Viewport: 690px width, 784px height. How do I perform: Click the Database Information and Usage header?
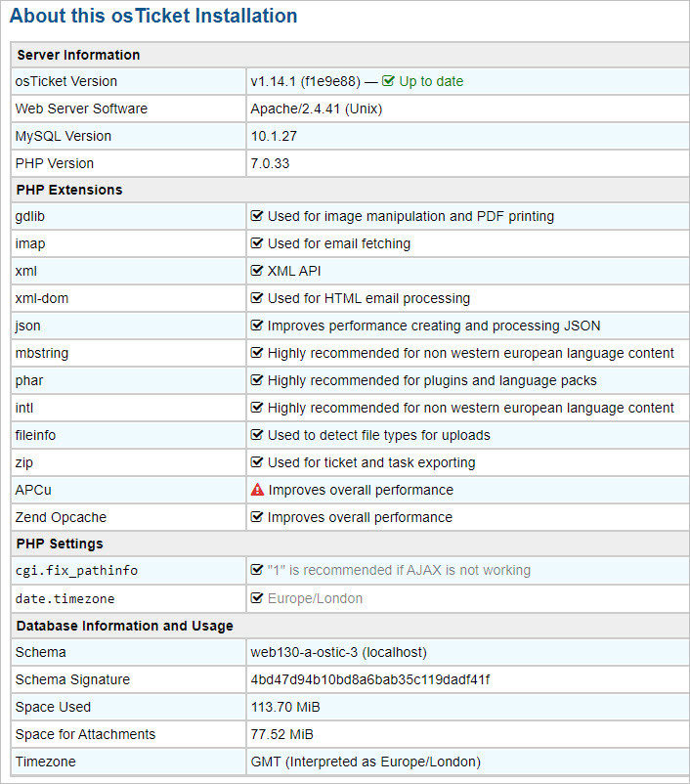coord(124,626)
